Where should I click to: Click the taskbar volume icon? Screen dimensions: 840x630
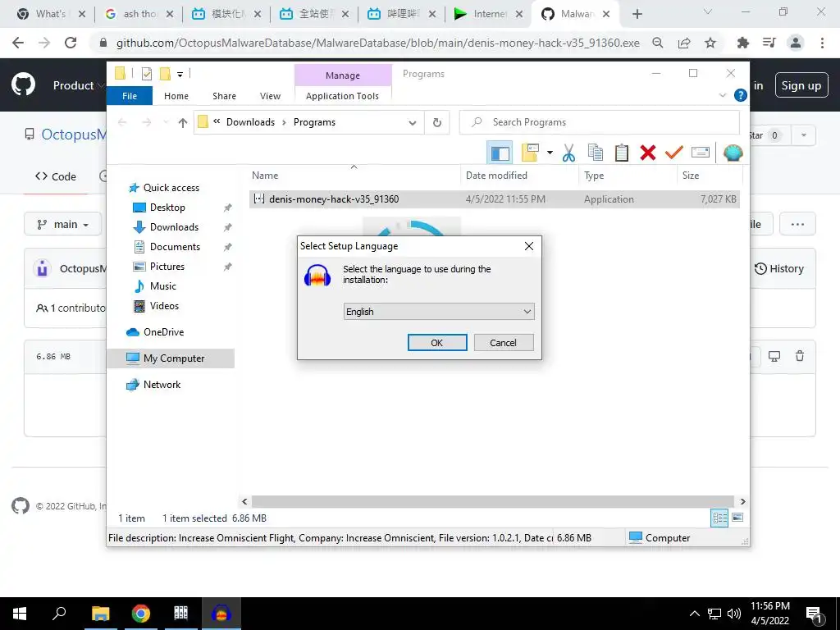click(x=734, y=614)
